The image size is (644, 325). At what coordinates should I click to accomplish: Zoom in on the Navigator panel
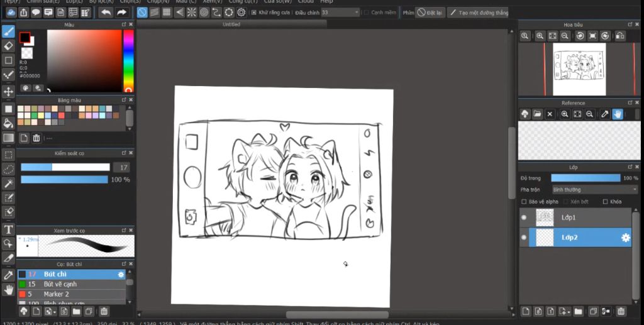(x=540, y=36)
